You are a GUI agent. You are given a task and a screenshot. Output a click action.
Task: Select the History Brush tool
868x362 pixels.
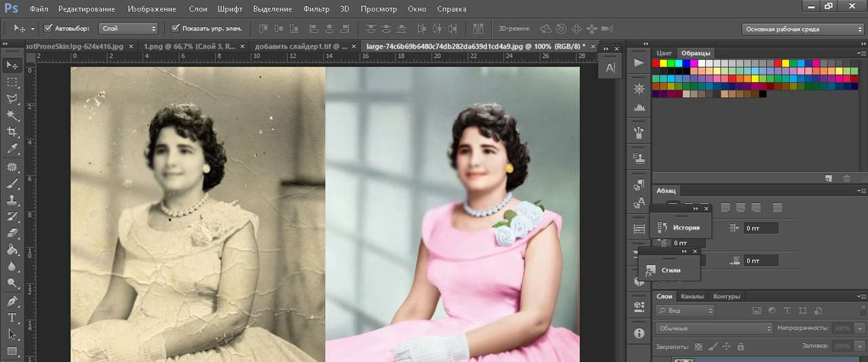point(12,217)
